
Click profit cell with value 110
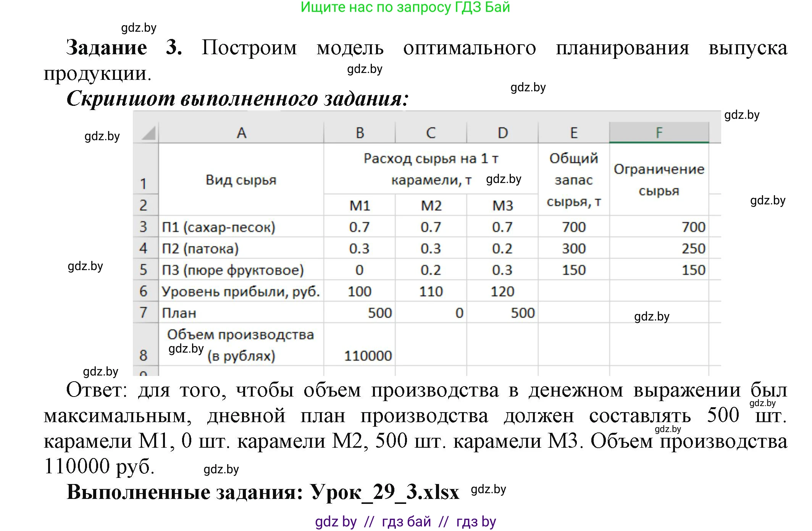coord(431,291)
